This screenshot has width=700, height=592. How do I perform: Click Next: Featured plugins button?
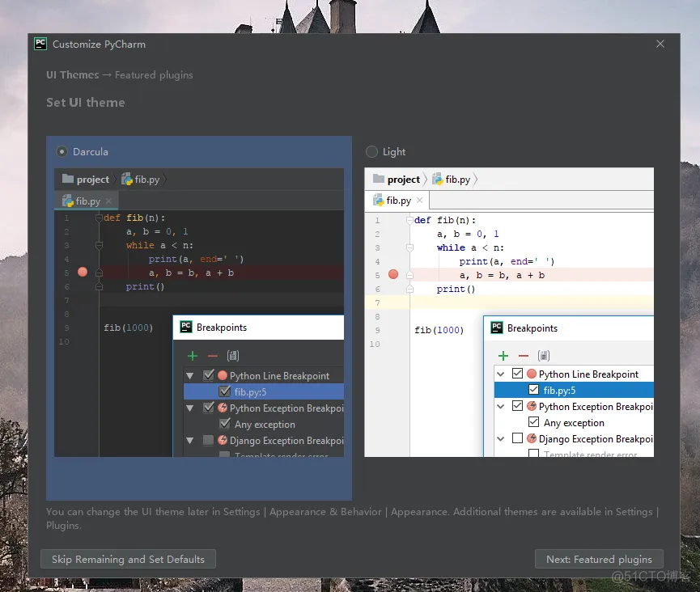(x=599, y=559)
